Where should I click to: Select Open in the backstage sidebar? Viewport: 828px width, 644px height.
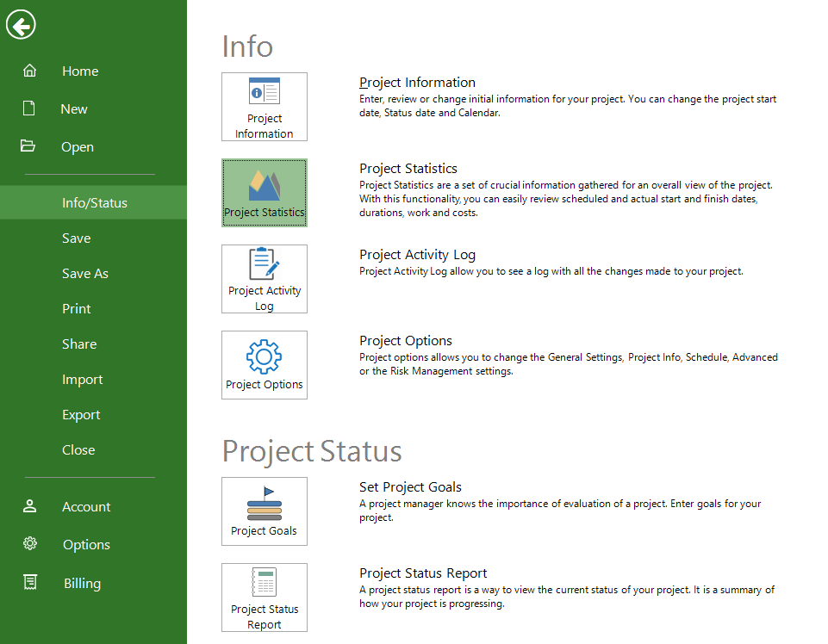[78, 147]
